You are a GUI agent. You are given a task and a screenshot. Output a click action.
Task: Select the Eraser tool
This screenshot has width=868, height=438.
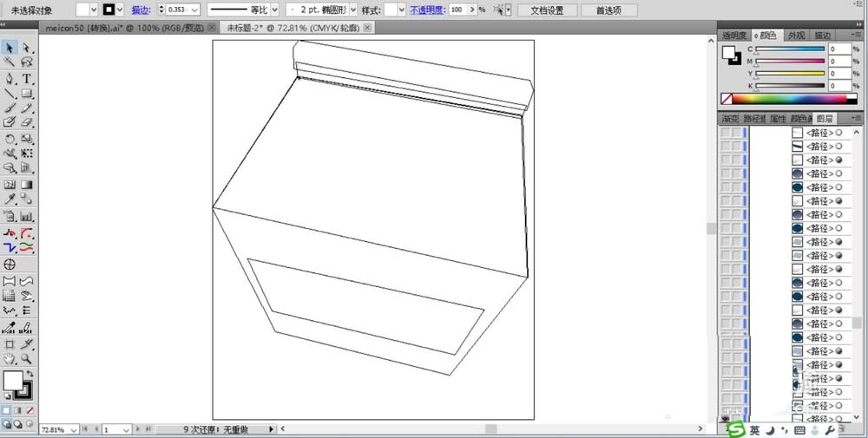[x=27, y=122]
